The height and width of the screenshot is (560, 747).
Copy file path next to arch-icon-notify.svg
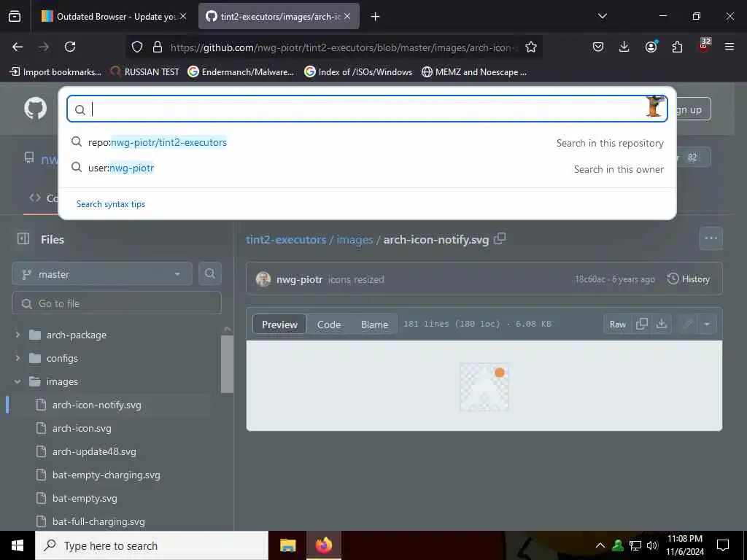pos(500,238)
